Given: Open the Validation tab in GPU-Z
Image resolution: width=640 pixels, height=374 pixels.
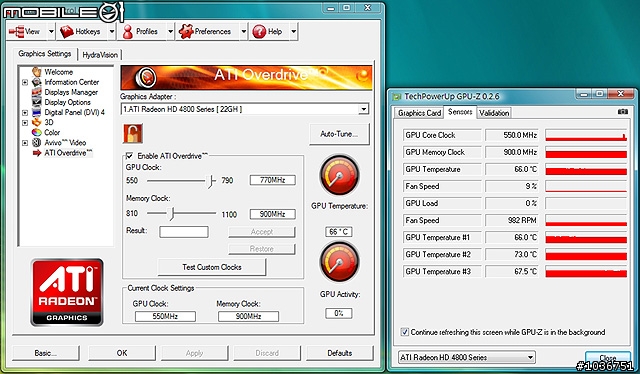Looking at the screenshot, I should click(494, 113).
